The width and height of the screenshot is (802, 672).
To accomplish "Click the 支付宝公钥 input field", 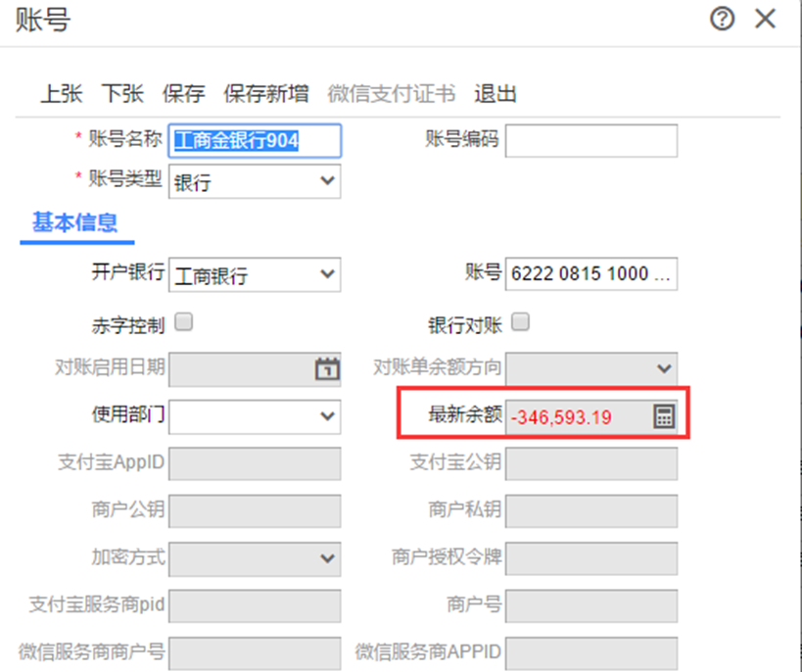I will pyautogui.click(x=591, y=463).
